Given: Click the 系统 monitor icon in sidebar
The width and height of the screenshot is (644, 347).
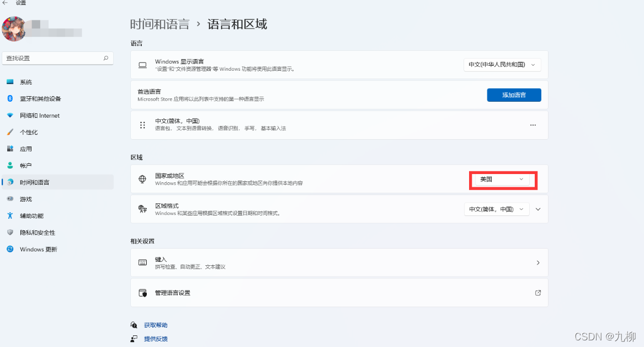Looking at the screenshot, I should click(10, 82).
